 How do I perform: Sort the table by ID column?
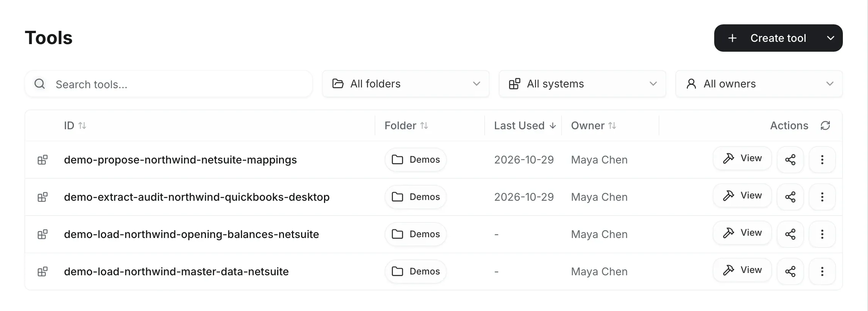click(75, 125)
